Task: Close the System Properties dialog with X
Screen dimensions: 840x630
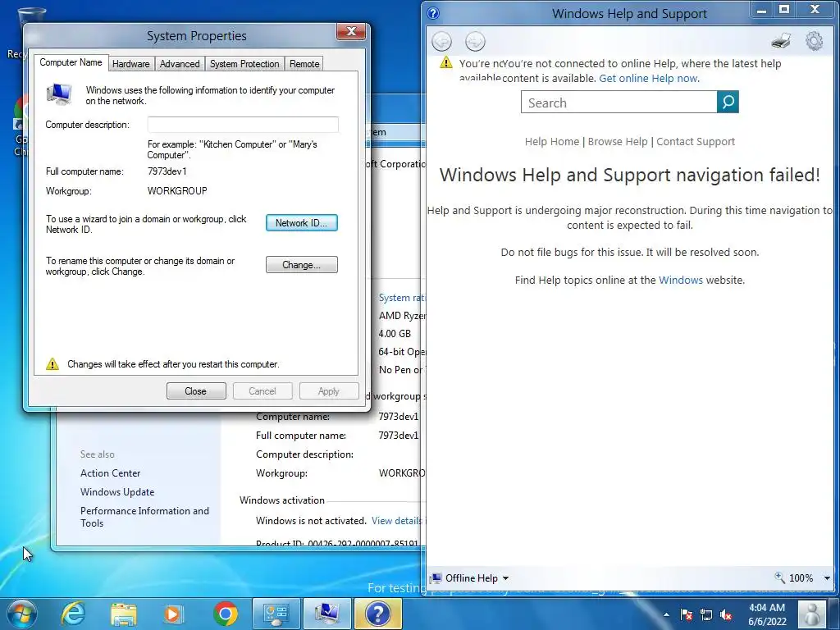Action: click(x=351, y=32)
